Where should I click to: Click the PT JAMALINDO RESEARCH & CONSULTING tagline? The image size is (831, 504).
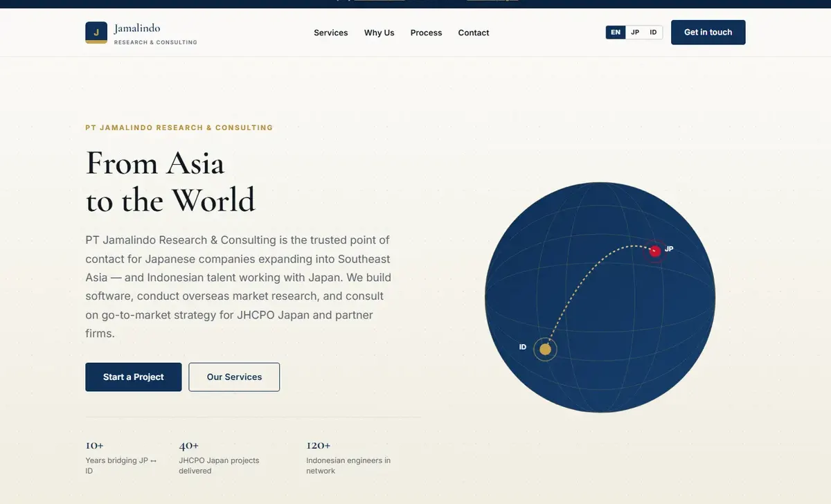pyautogui.click(x=179, y=127)
